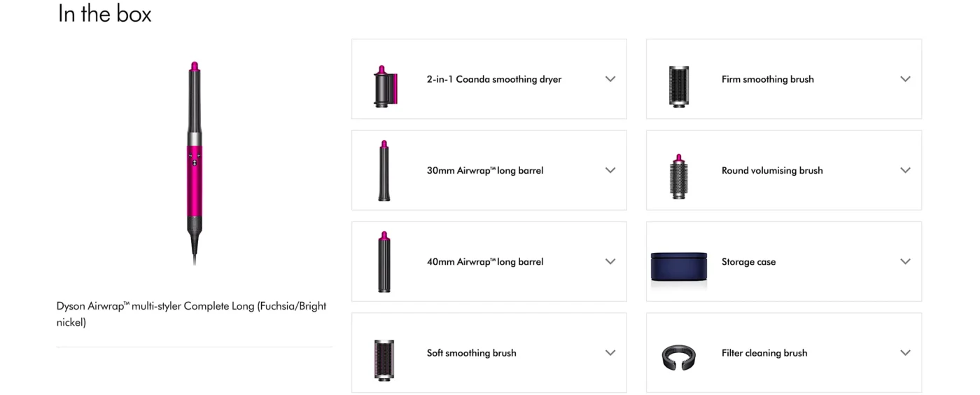Expand the Round volumising brush chevron
The height and width of the screenshot is (395, 980).
point(905,170)
